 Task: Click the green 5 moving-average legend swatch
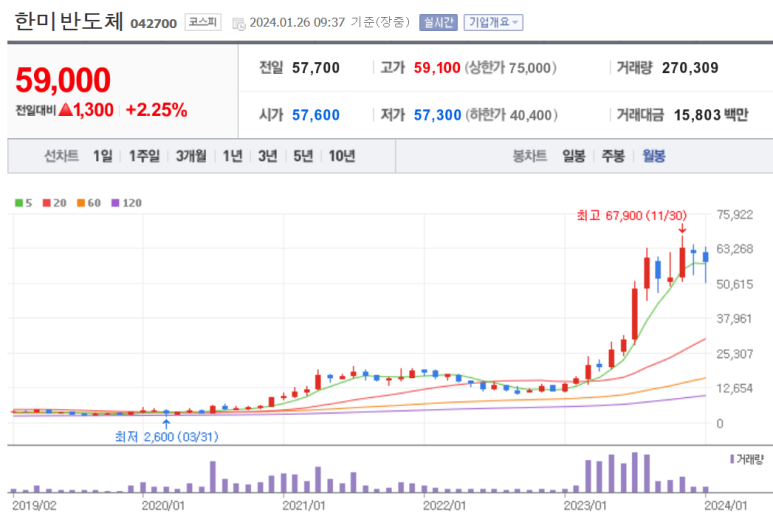pos(19,203)
